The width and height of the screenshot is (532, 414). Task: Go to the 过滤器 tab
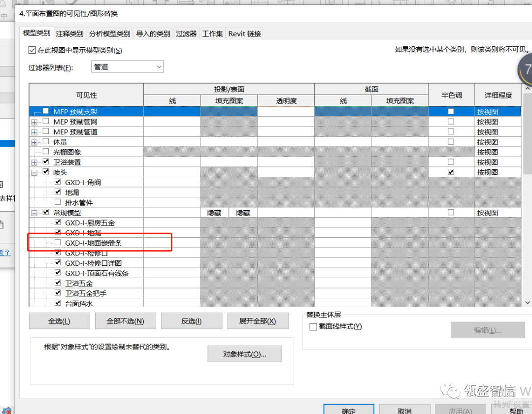(186, 33)
